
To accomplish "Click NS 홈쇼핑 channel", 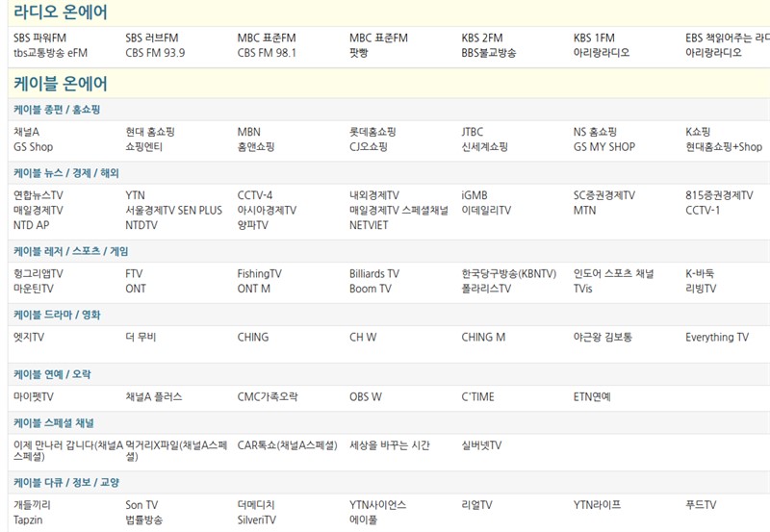I will coord(595,132).
